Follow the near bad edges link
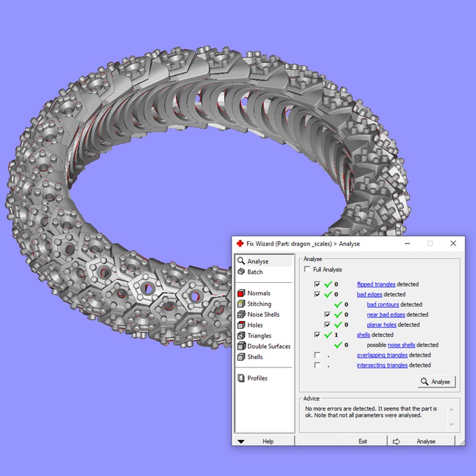The width and height of the screenshot is (476, 476). point(386,315)
